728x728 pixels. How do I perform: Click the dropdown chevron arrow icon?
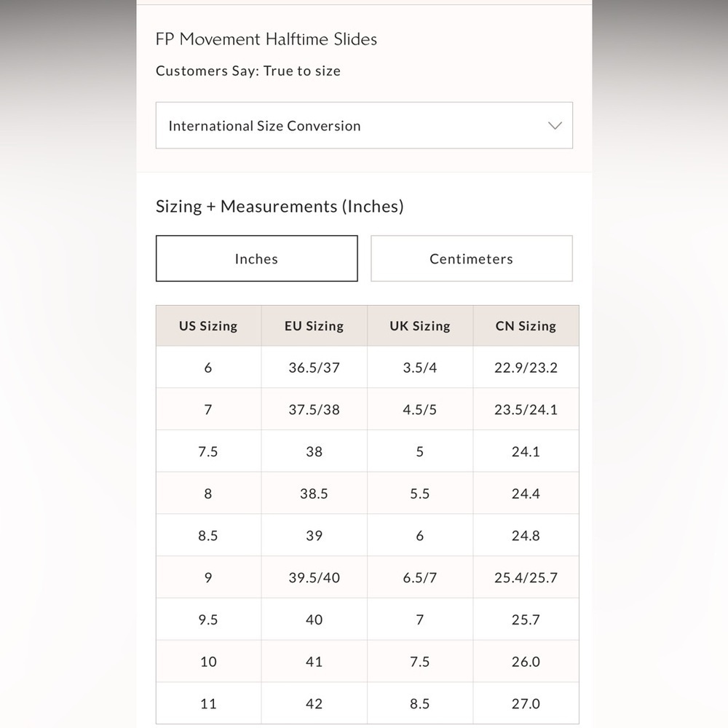[555, 125]
